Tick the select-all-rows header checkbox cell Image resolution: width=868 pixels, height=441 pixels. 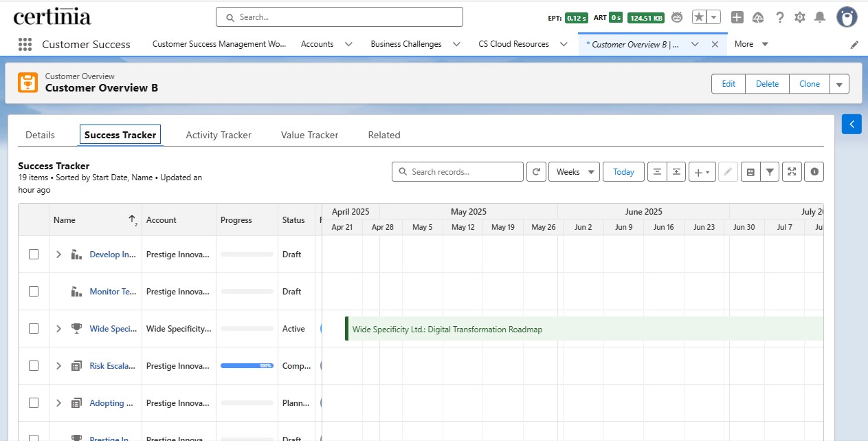(34, 220)
